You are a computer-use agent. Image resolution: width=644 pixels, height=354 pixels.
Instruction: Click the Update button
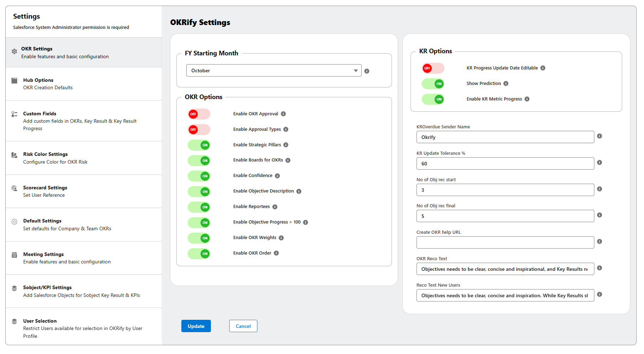(196, 326)
